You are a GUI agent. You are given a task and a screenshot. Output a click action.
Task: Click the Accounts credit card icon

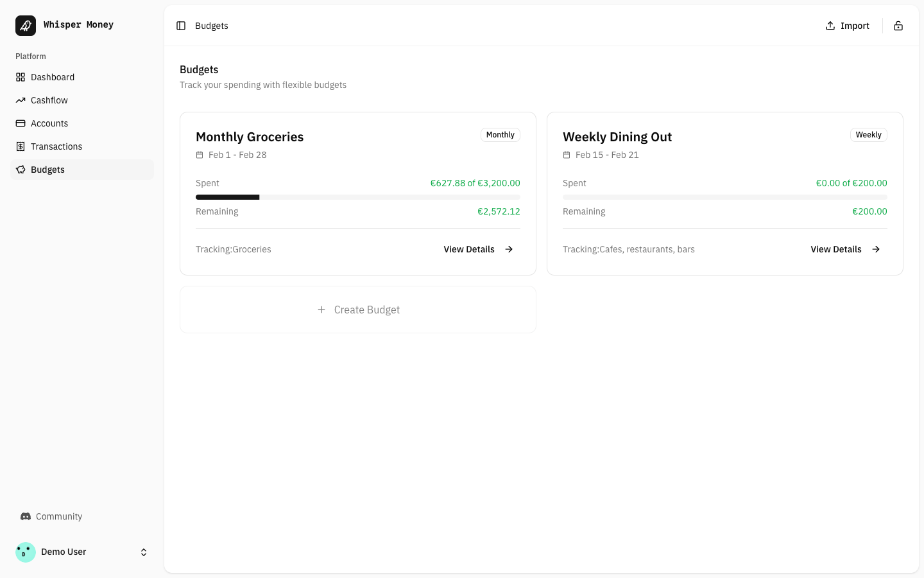[x=20, y=123]
